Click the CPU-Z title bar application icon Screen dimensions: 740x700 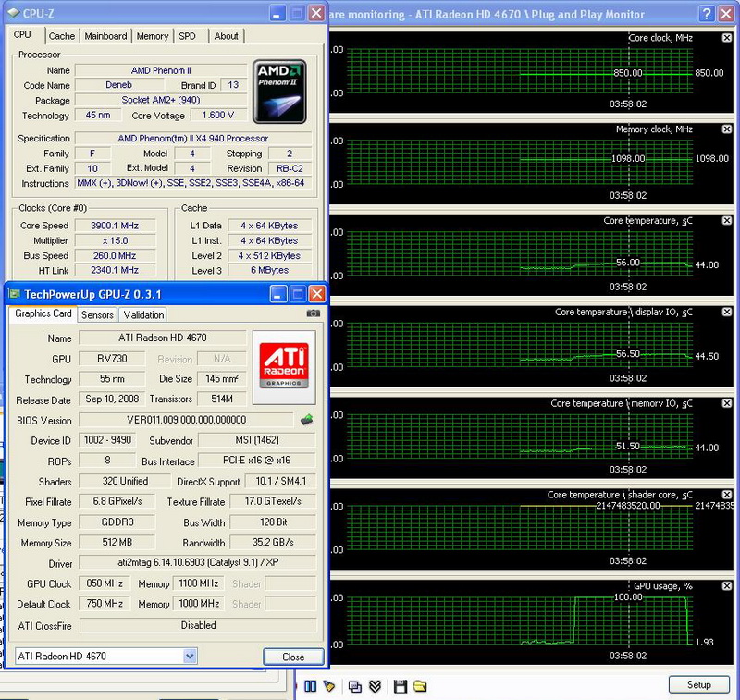(14, 13)
